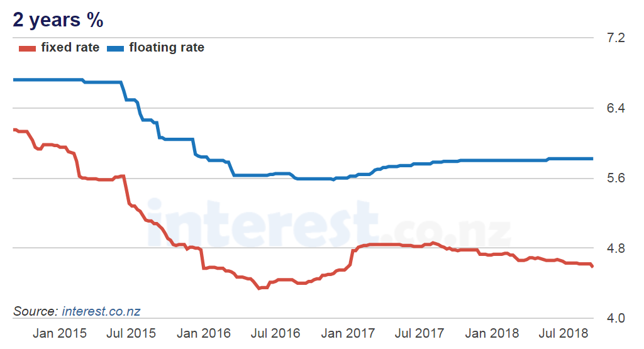Click the 4.0 y-axis value
Screen dimensions: 644x349
(x=615, y=318)
